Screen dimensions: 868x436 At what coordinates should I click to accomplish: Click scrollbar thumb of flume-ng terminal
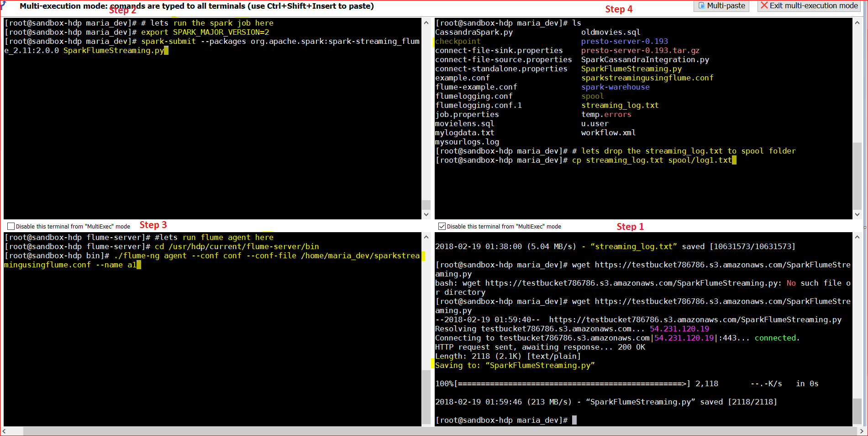point(426,397)
